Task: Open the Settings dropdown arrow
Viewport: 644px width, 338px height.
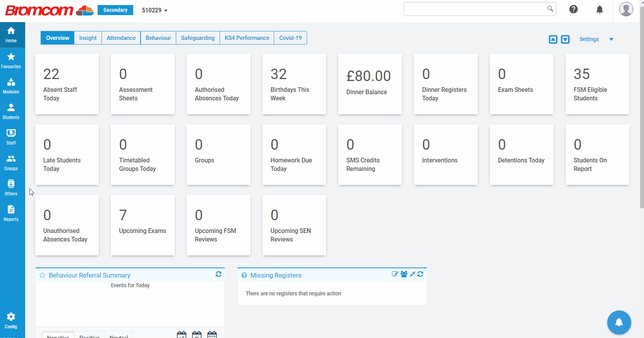Action: (x=611, y=40)
